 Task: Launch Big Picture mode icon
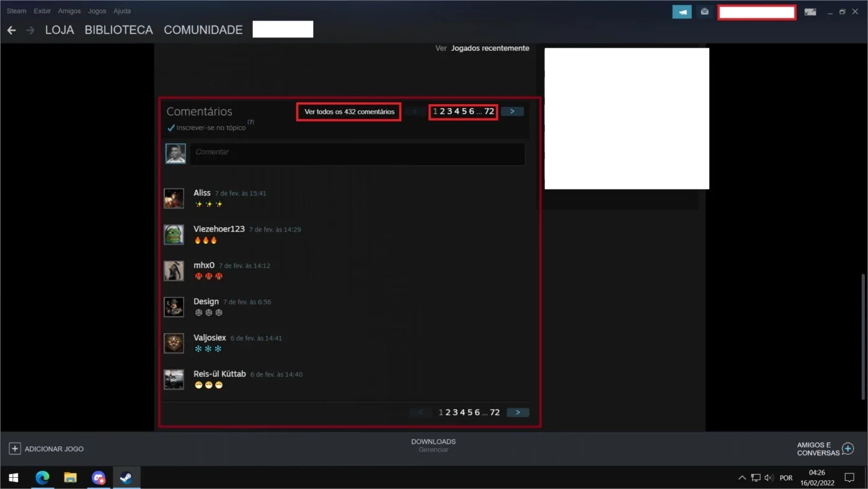(x=810, y=12)
